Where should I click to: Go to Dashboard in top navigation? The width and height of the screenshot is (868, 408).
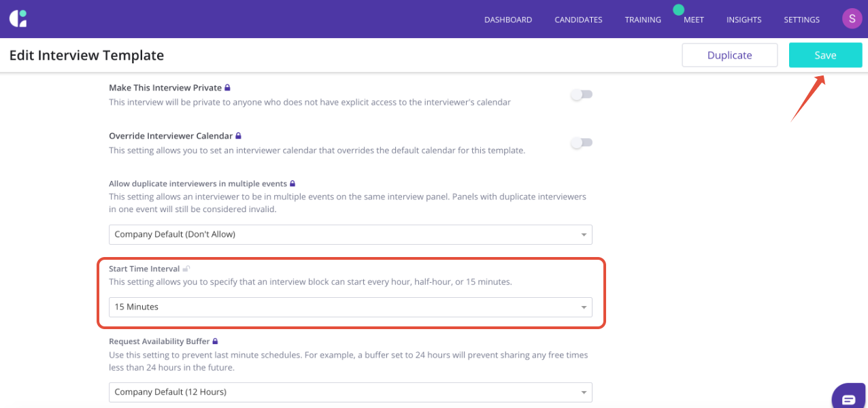point(508,20)
